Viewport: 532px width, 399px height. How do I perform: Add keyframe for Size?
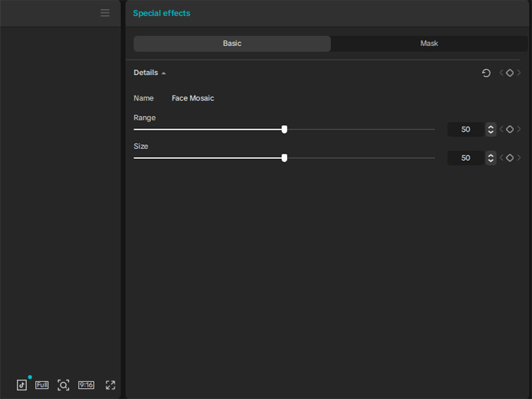click(509, 158)
